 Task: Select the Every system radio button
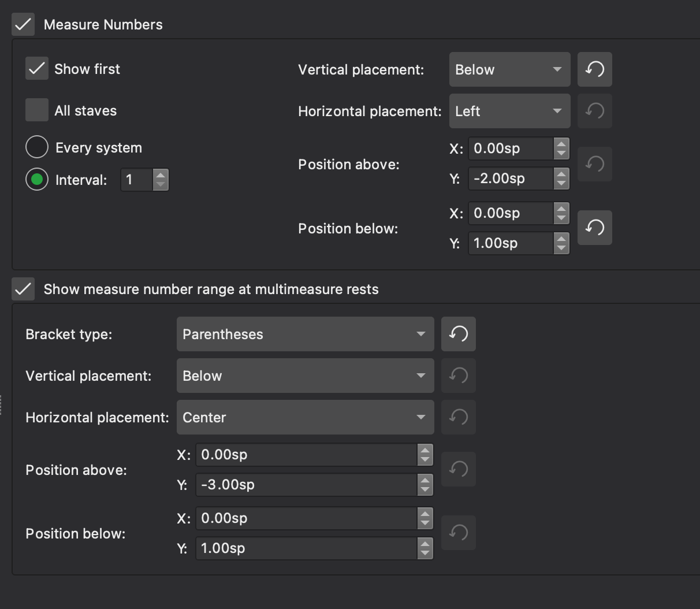coord(36,147)
